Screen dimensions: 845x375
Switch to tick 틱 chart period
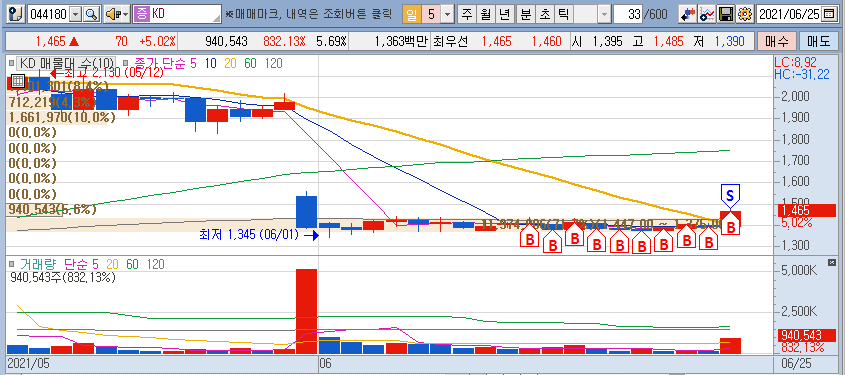click(563, 15)
